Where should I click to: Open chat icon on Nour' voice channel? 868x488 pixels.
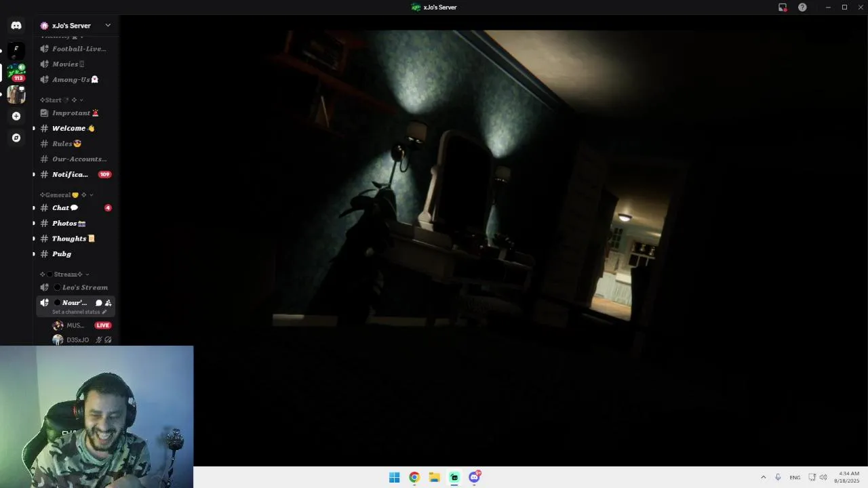pyautogui.click(x=99, y=303)
